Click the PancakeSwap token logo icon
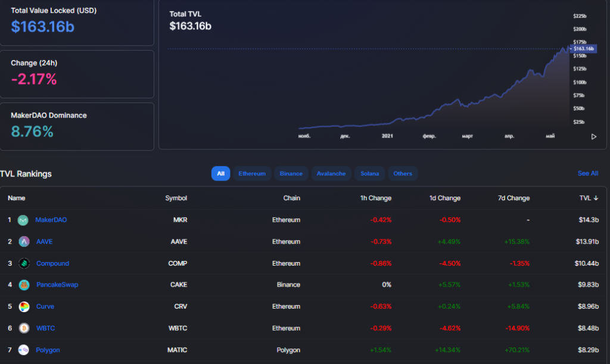This screenshot has width=610, height=364. (x=24, y=285)
